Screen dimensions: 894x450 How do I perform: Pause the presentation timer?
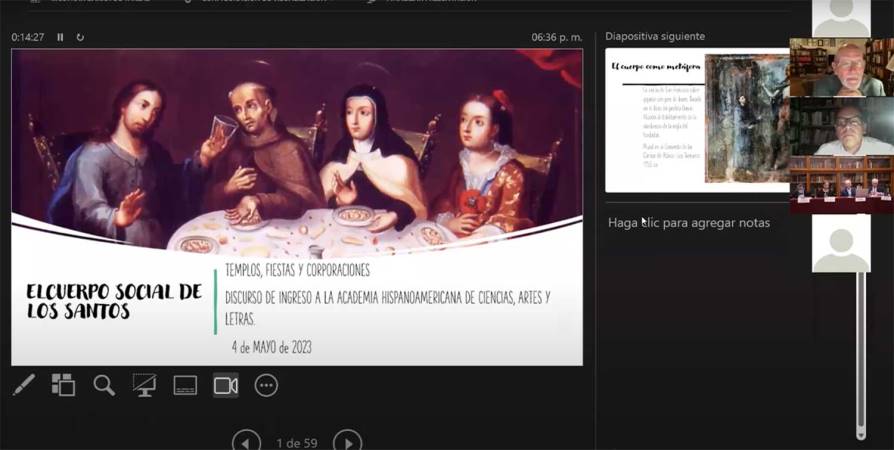(x=60, y=37)
